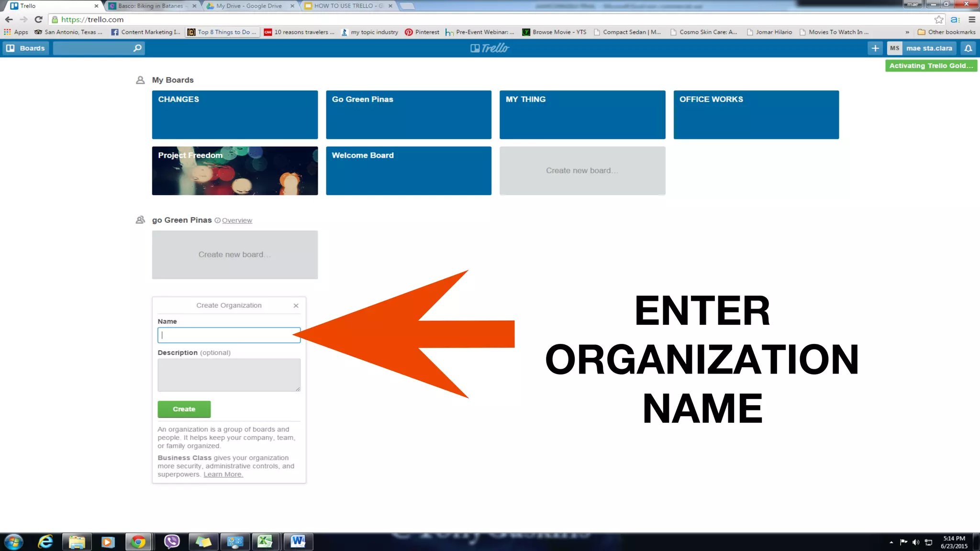Click the green Create button
This screenshot has height=551, width=980.
184,409
